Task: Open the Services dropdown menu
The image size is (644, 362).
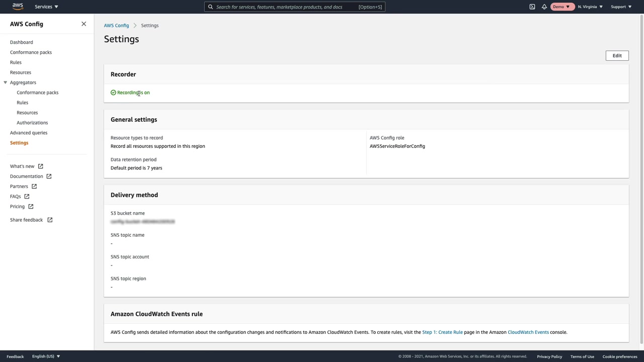Action: point(46,7)
